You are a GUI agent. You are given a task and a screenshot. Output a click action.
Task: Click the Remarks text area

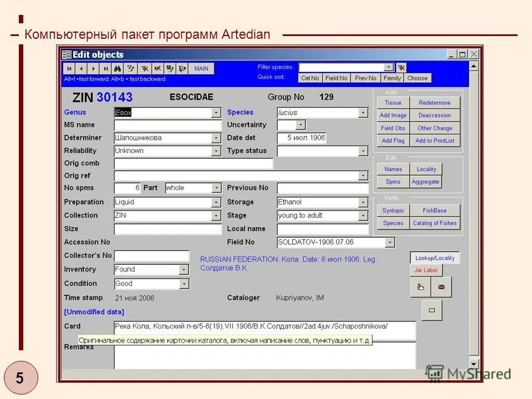click(x=265, y=356)
